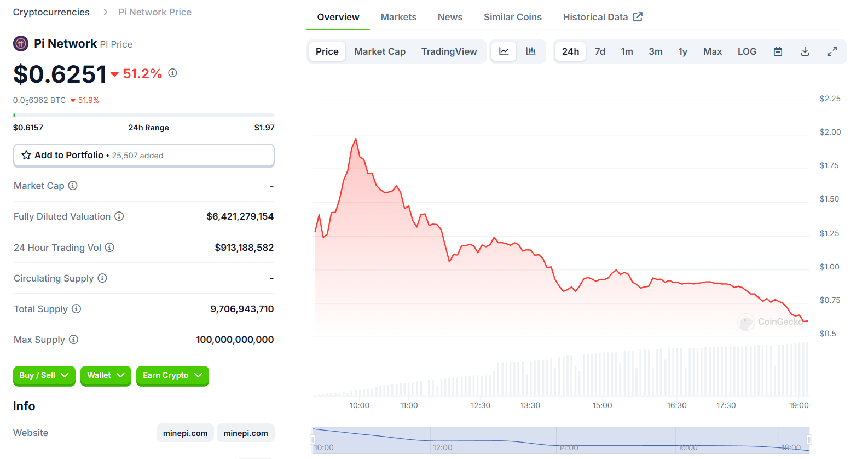Open the Markets tab
Viewport: 868px width, 459px height.
pos(398,17)
